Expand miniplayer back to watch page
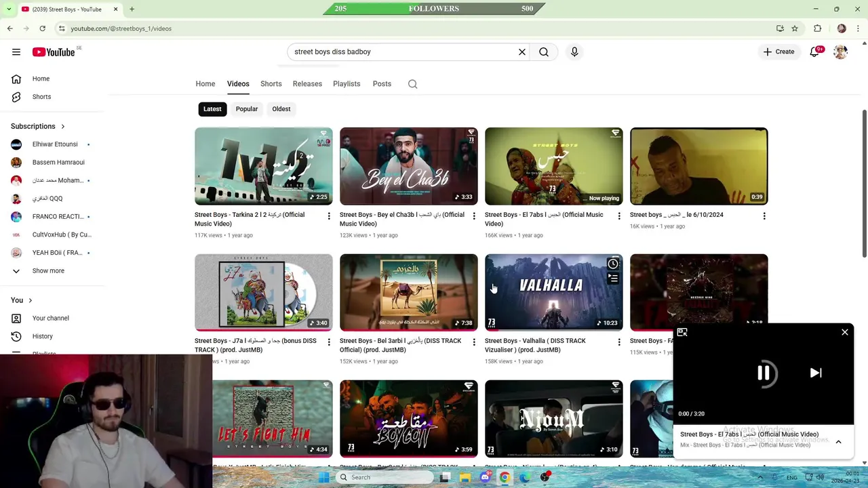This screenshot has height=488, width=868. 682,332
